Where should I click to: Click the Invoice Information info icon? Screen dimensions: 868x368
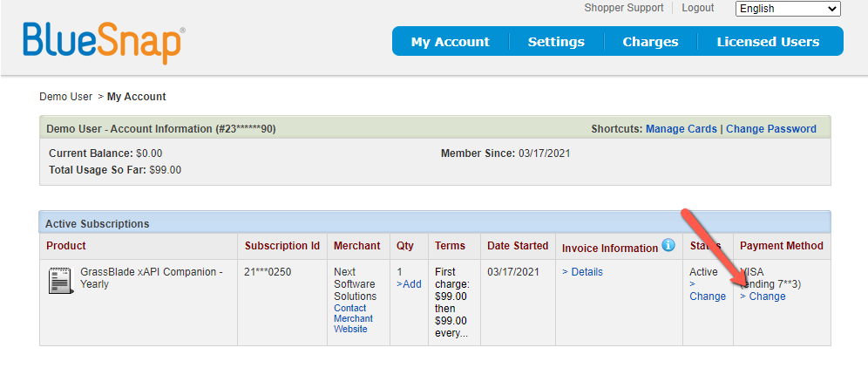tap(668, 245)
